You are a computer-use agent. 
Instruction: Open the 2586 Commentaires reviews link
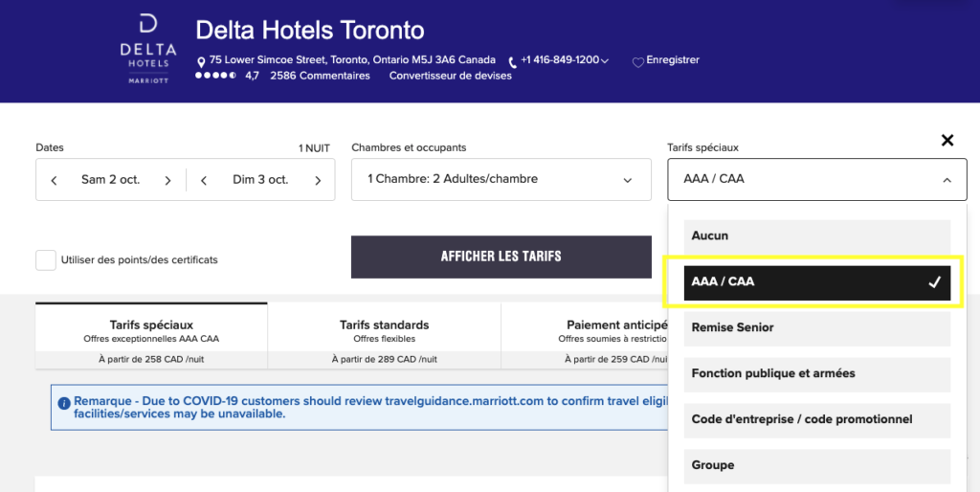click(320, 76)
